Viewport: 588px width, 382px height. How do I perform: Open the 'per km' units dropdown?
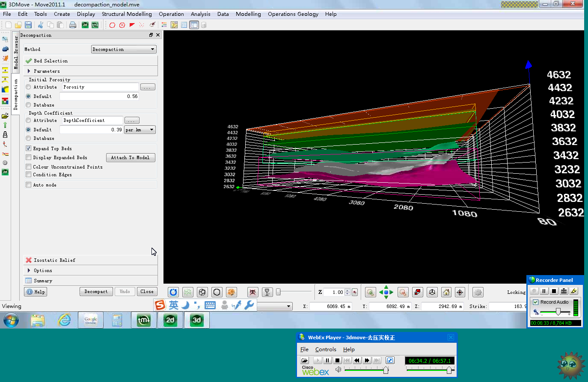(140, 130)
